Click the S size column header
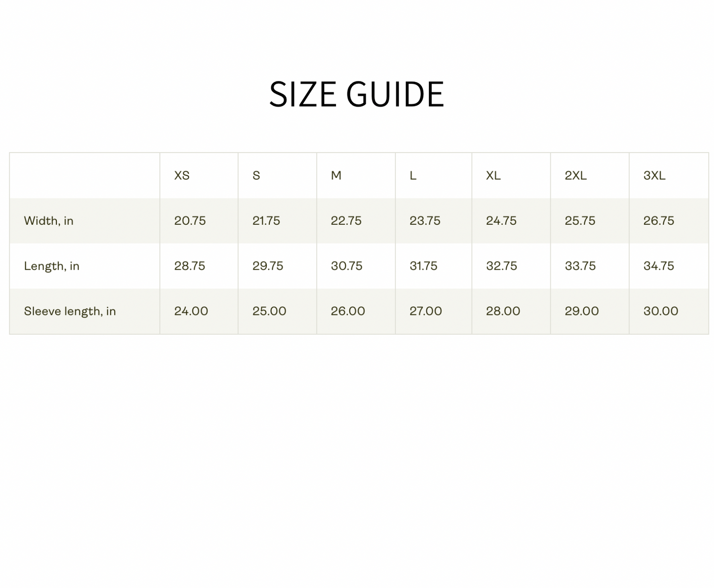This screenshot has height=588, width=714. pos(256,176)
